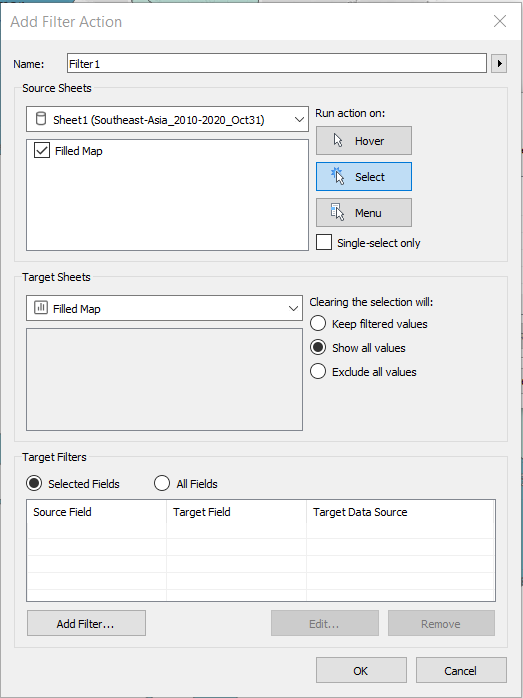Screen dimensions: 523x698
Task: Enable Single-select only checkbox
Action: pos(324,243)
